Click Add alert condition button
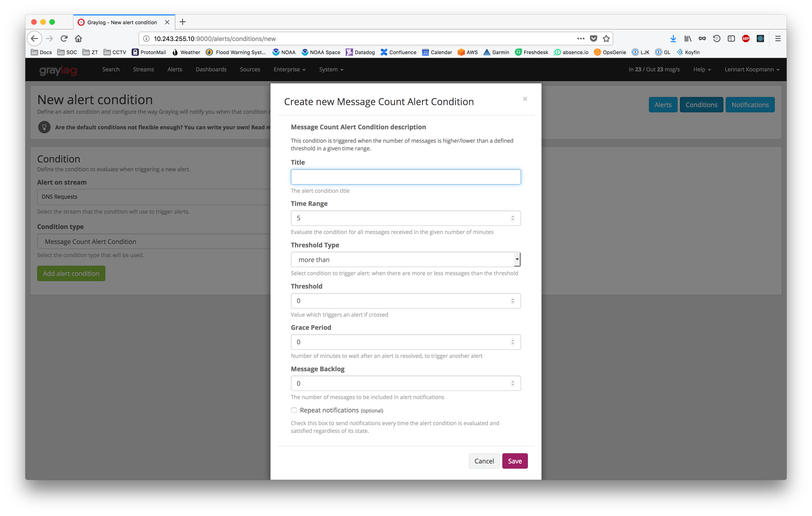 pos(71,273)
